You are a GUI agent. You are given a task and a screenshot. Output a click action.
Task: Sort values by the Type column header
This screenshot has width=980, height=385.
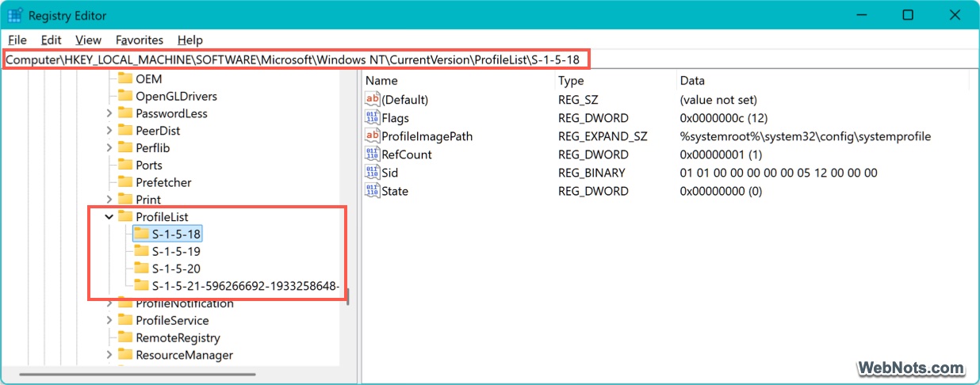point(571,81)
